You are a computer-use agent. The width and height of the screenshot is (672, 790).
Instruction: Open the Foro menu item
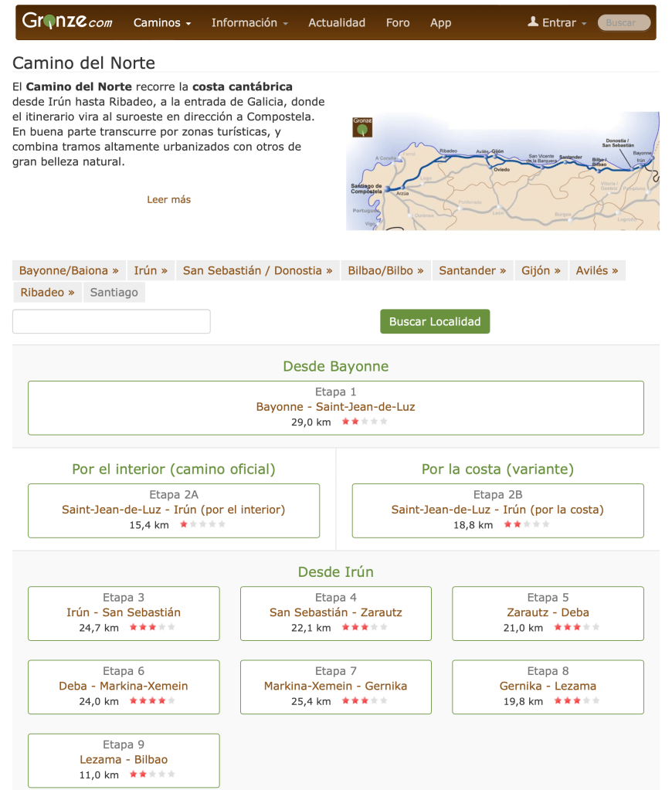point(398,23)
